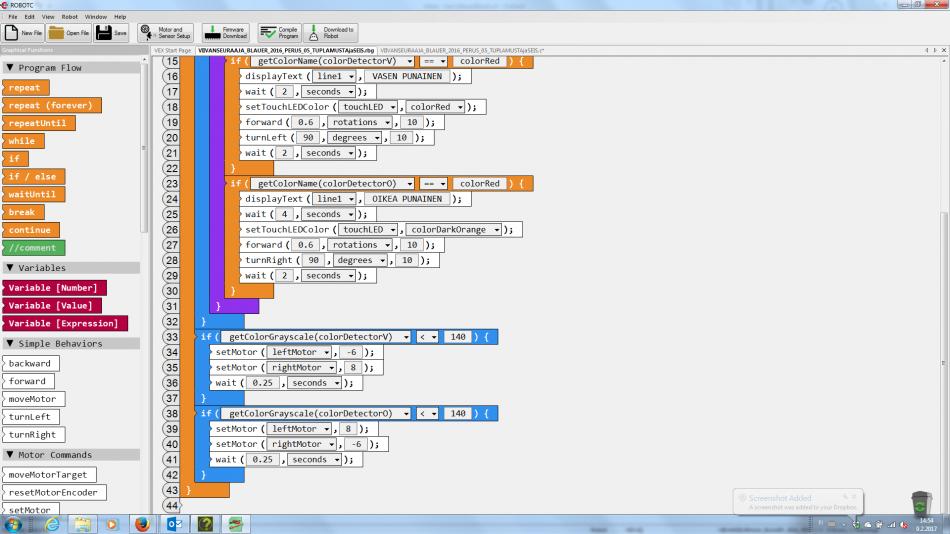Open Firefox from the taskbar
Image resolution: width=950 pixels, height=534 pixels.
[x=142, y=524]
